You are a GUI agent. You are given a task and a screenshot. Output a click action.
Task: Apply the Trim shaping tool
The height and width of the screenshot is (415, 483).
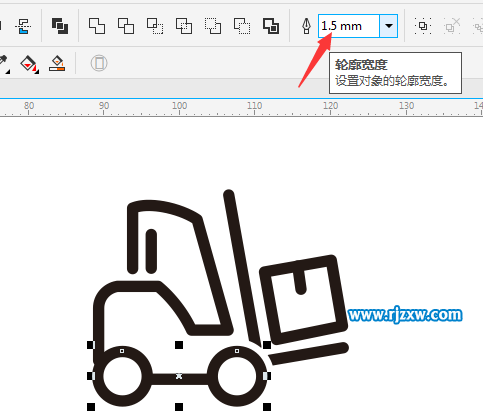click(x=126, y=26)
